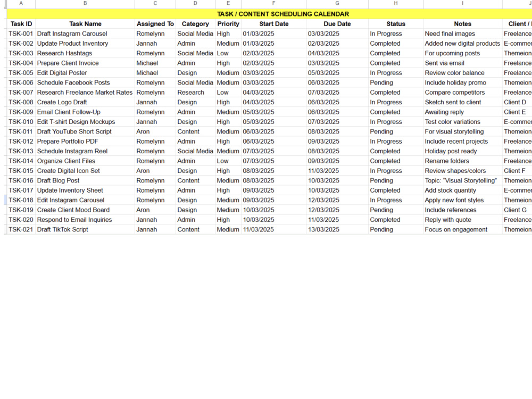
Task: Select Draft Instagram Carousel task name
Action: coord(85,34)
